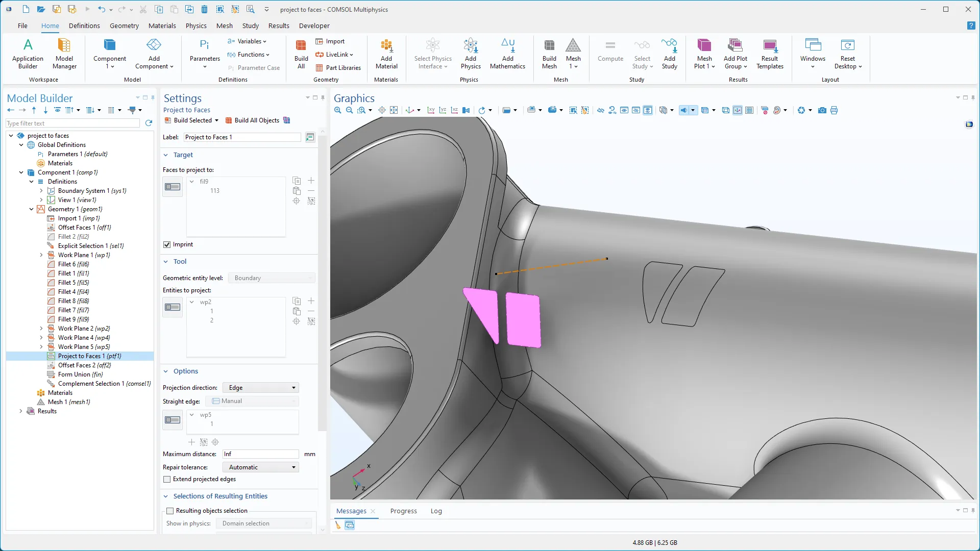980x551 pixels.
Task: Click Build All Objects button
Action: click(x=252, y=120)
